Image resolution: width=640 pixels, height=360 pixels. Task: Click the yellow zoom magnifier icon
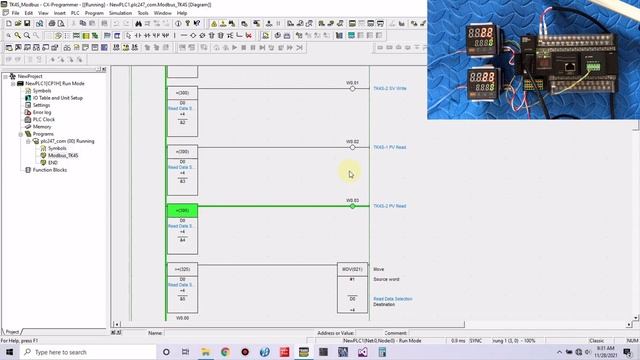[x=18, y=36]
